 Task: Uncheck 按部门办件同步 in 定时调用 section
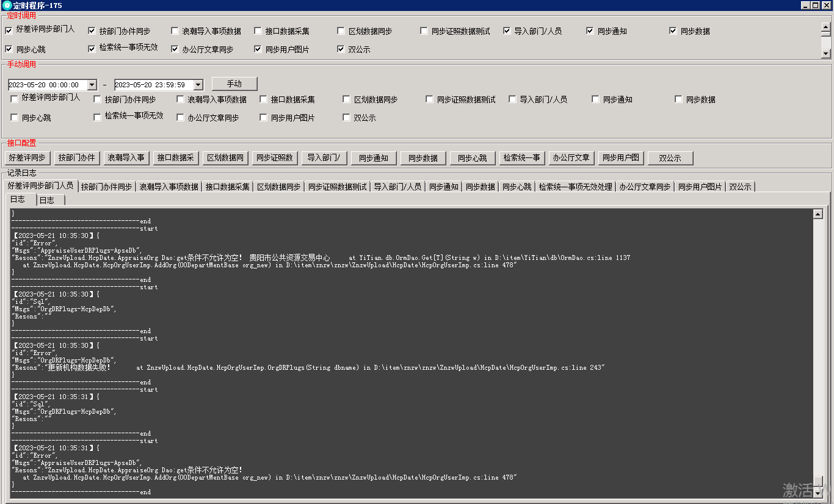92,31
